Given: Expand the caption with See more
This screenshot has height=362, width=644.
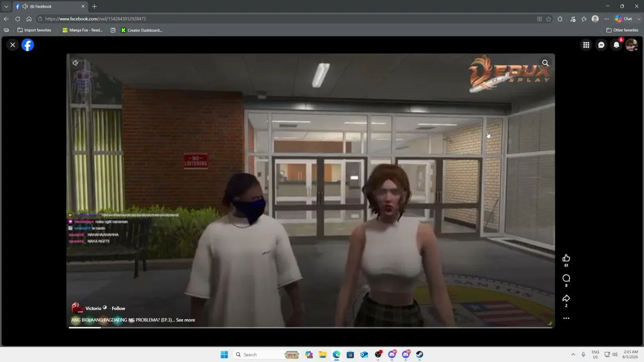Looking at the screenshot, I should tap(185, 320).
